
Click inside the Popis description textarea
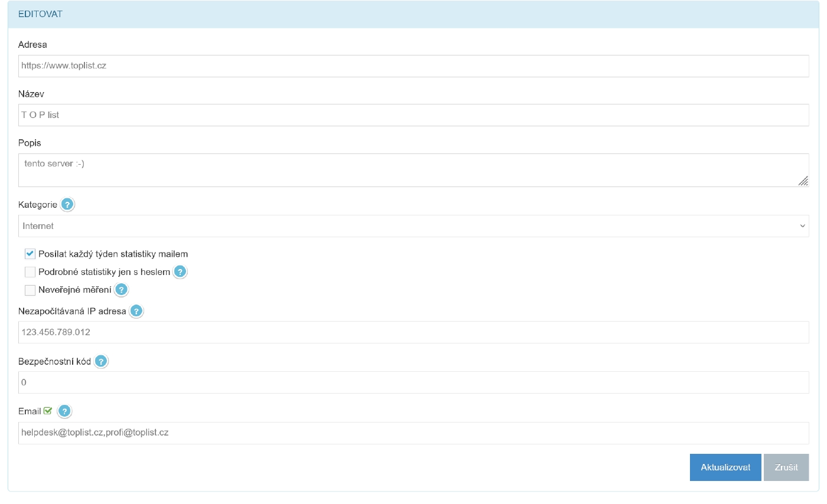pos(408,170)
